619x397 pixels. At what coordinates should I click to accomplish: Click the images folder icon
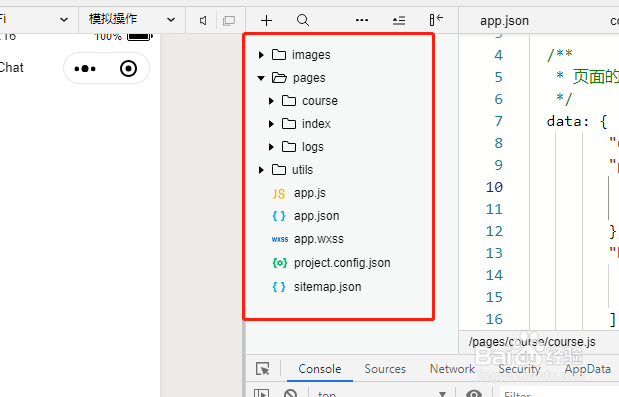279,54
